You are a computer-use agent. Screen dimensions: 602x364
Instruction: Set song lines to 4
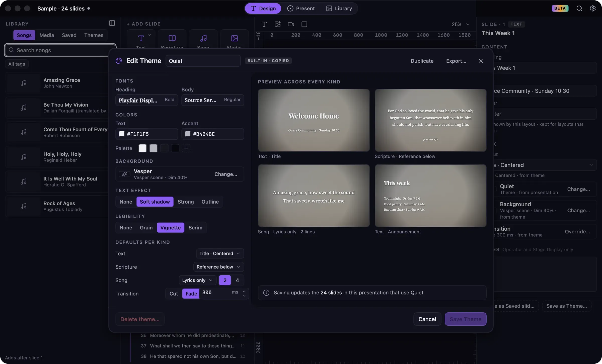pos(237,280)
